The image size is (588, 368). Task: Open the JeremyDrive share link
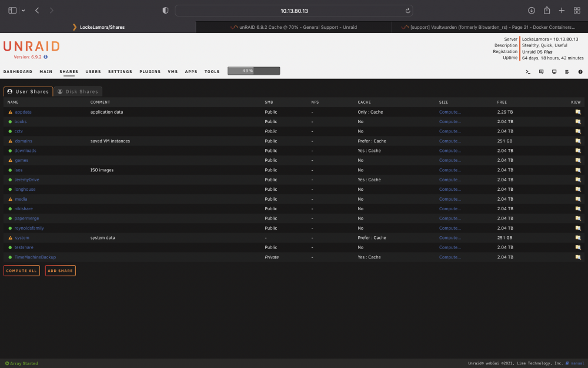point(26,180)
